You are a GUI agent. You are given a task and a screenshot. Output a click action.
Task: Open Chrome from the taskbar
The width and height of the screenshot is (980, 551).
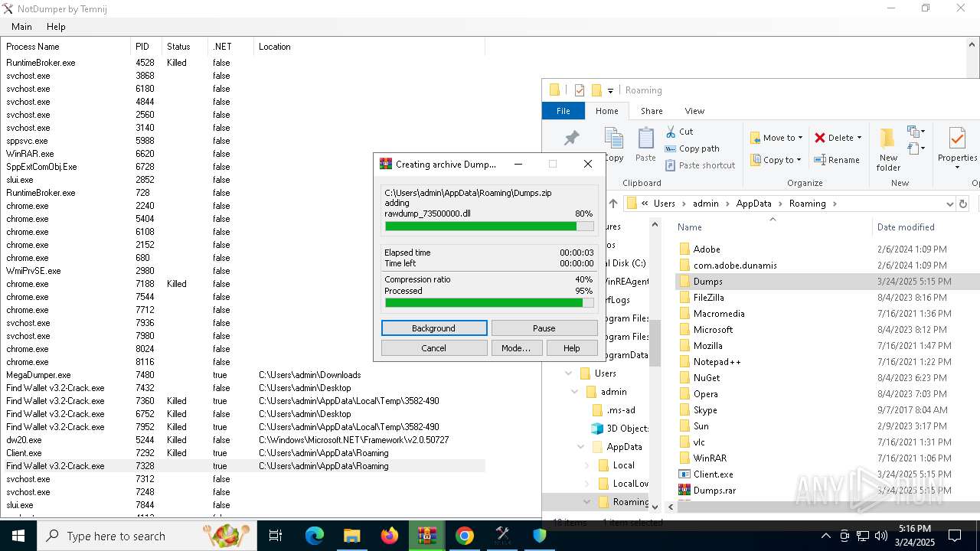465,536
